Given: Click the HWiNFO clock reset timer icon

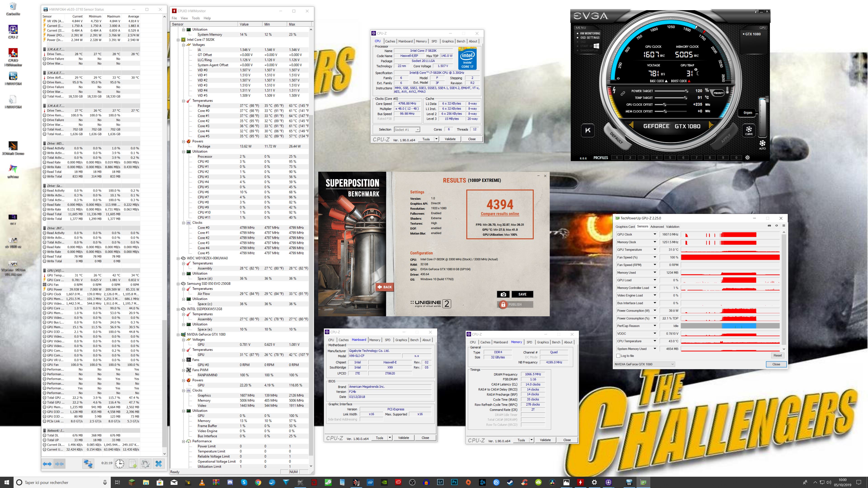Looking at the screenshot, I should point(119,464).
